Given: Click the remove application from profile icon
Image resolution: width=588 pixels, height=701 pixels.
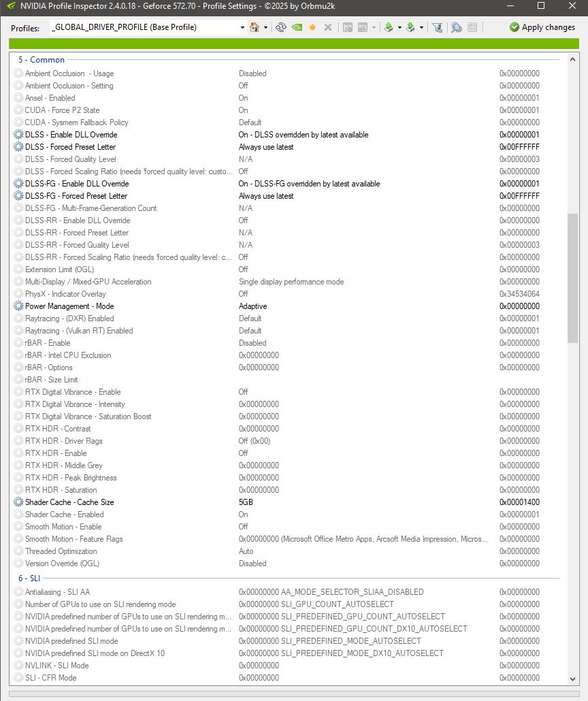Looking at the screenshot, I should (363, 27).
